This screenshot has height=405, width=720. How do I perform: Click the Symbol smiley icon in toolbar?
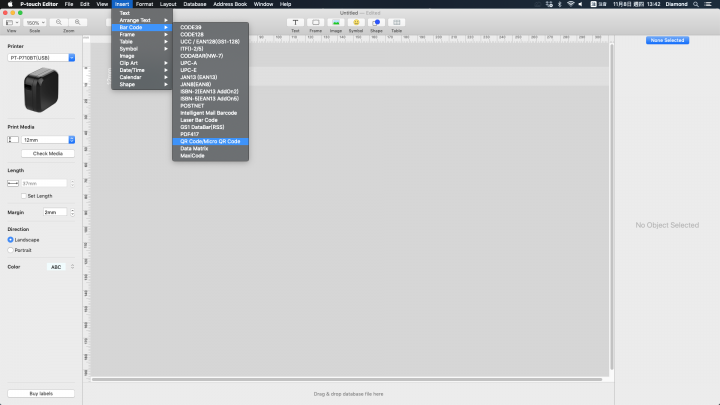(x=356, y=22)
